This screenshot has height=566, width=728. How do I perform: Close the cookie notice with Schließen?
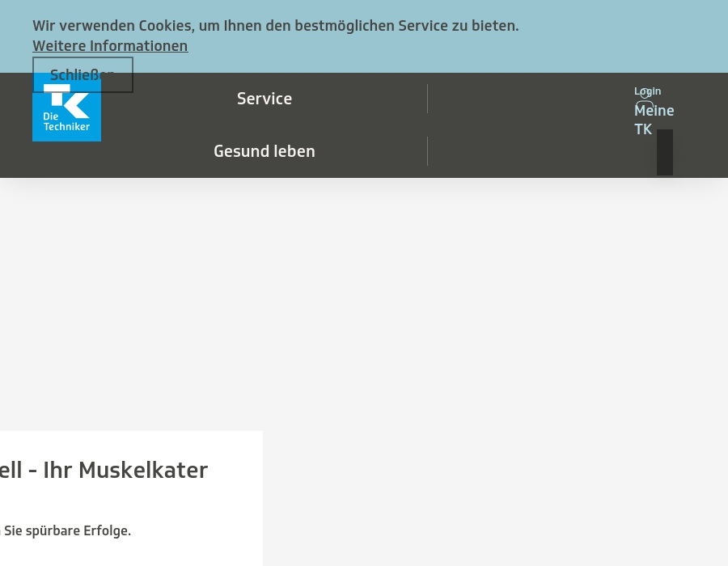[82, 74]
